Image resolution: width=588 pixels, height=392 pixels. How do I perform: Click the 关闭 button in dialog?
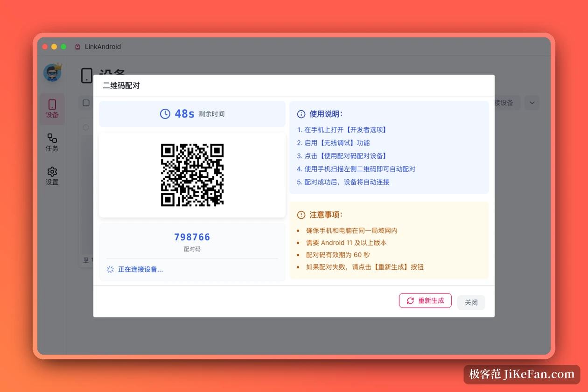[x=471, y=302]
